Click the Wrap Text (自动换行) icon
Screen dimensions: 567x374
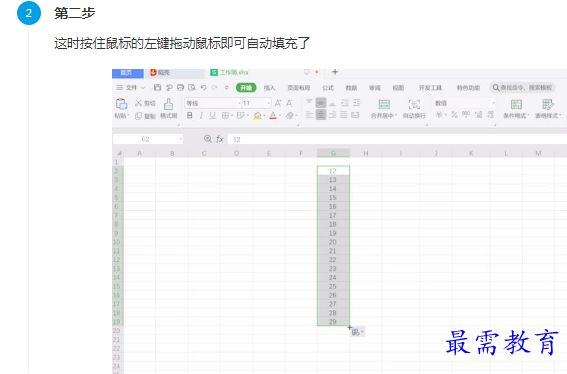point(414,104)
